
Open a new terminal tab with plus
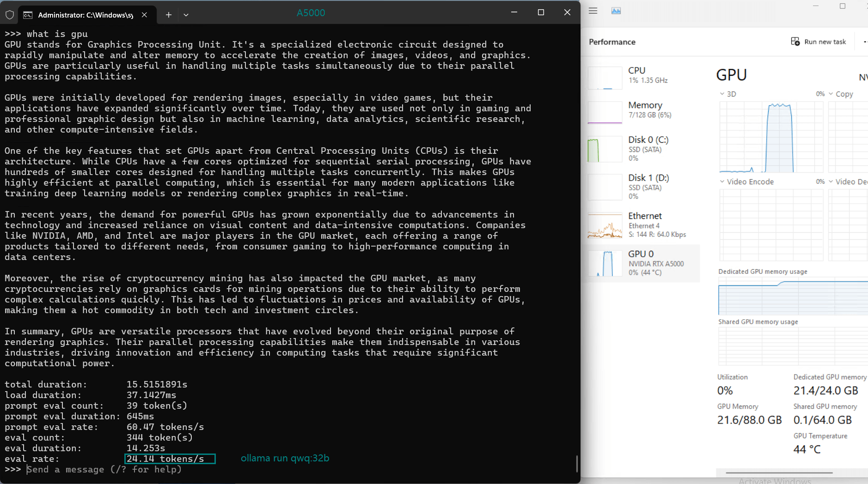[x=169, y=15]
